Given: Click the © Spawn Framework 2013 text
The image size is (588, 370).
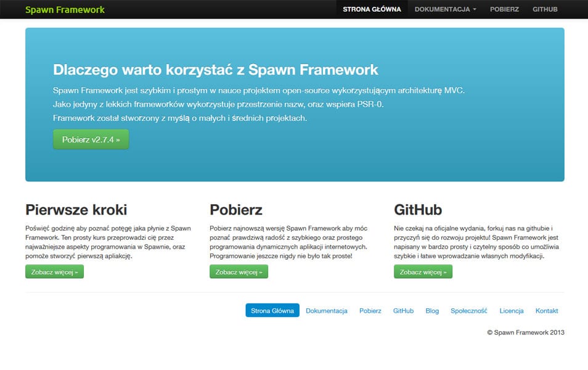Looking at the screenshot, I should tap(525, 332).
